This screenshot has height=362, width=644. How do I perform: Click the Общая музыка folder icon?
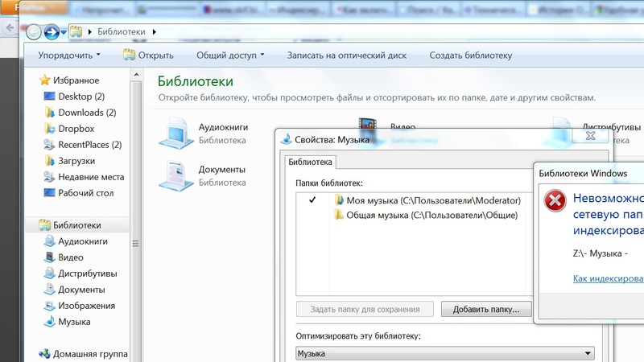click(x=339, y=215)
